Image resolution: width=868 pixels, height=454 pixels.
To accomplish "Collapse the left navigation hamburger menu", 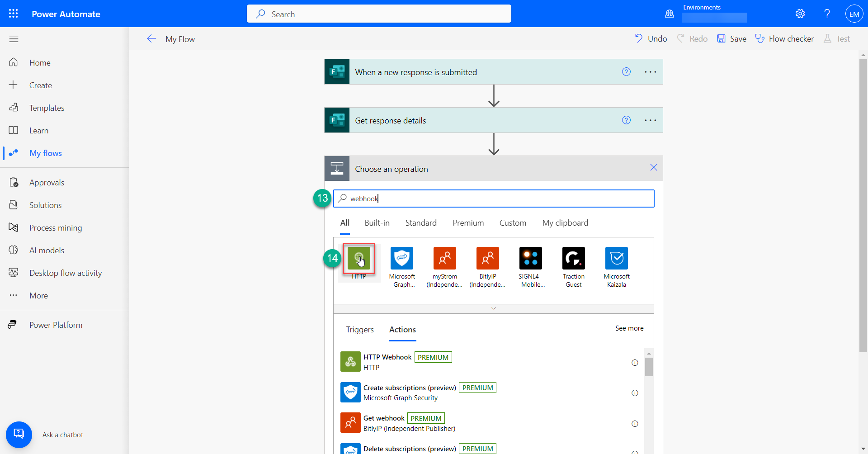I will pyautogui.click(x=14, y=39).
